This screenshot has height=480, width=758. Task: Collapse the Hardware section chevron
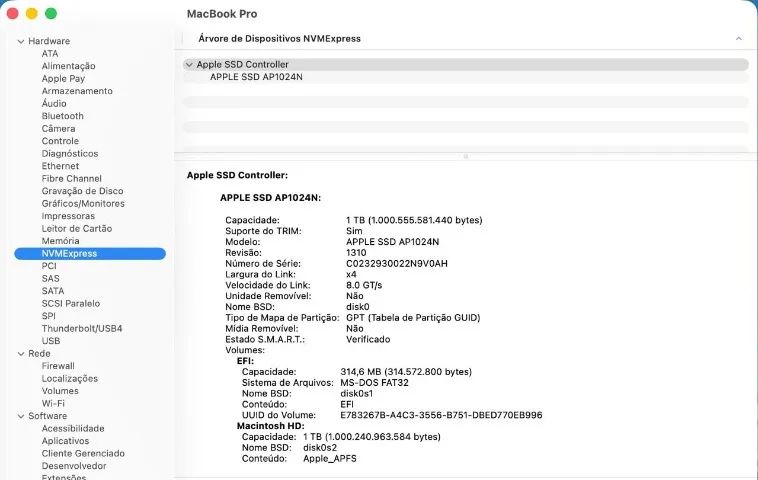tap(21, 42)
